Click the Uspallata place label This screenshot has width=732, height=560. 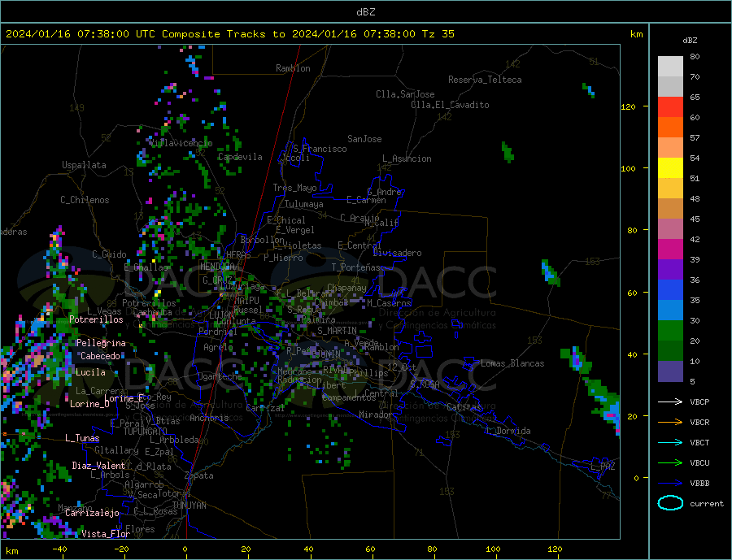pos(84,165)
